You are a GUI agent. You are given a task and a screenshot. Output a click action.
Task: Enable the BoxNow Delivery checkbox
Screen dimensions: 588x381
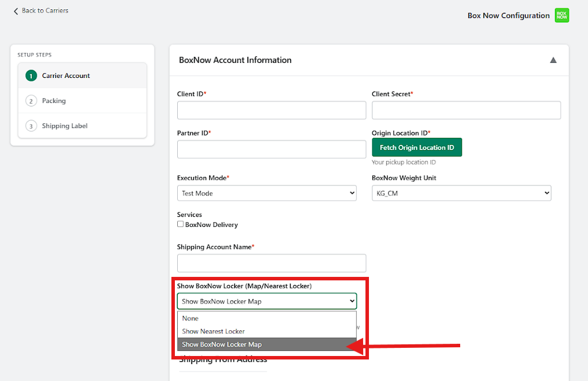(181, 224)
